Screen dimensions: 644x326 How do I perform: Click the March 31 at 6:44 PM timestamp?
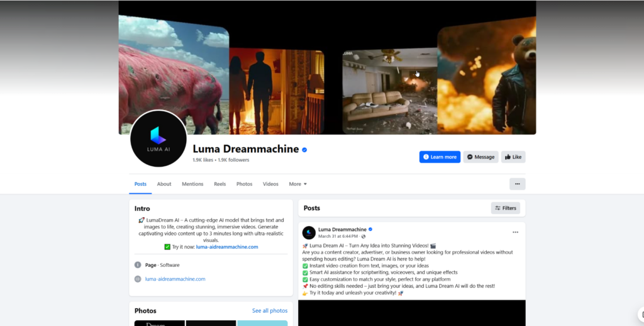[x=338, y=237]
